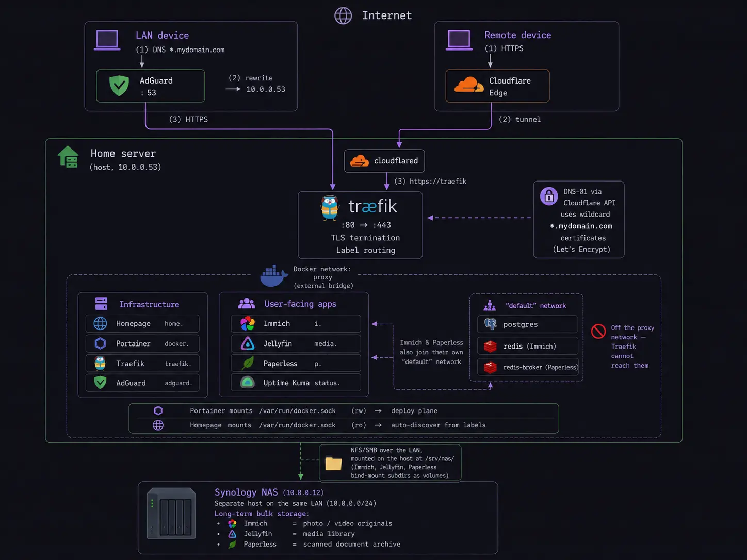Viewport: 747px width, 560px height.
Task: Click the Immich icon in NAS storage list
Action: 232,523
